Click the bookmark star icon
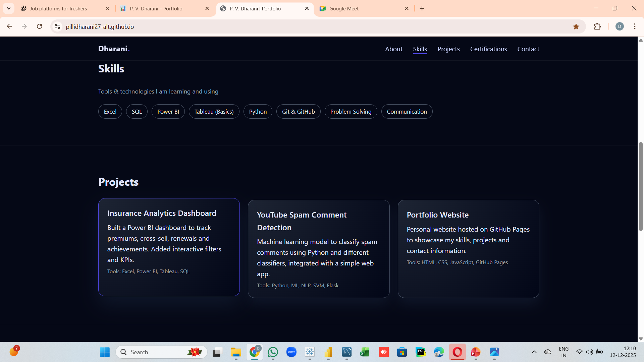 click(576, 26)
